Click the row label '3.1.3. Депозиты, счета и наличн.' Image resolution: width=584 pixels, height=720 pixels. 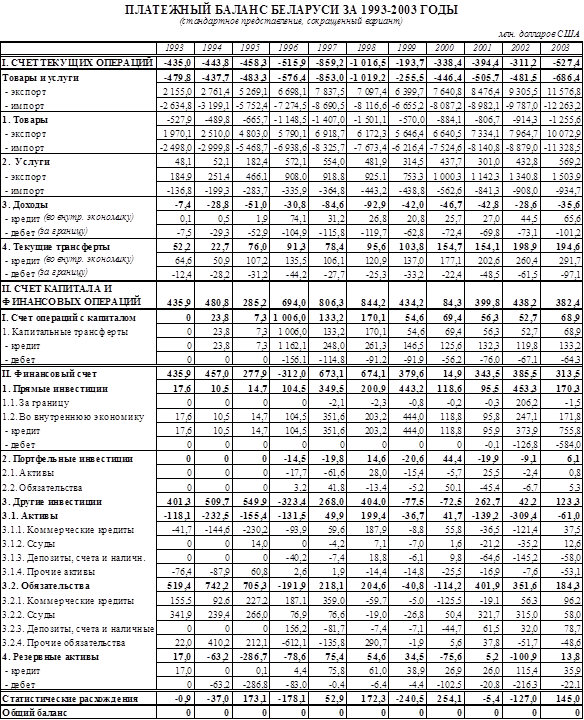74,558
